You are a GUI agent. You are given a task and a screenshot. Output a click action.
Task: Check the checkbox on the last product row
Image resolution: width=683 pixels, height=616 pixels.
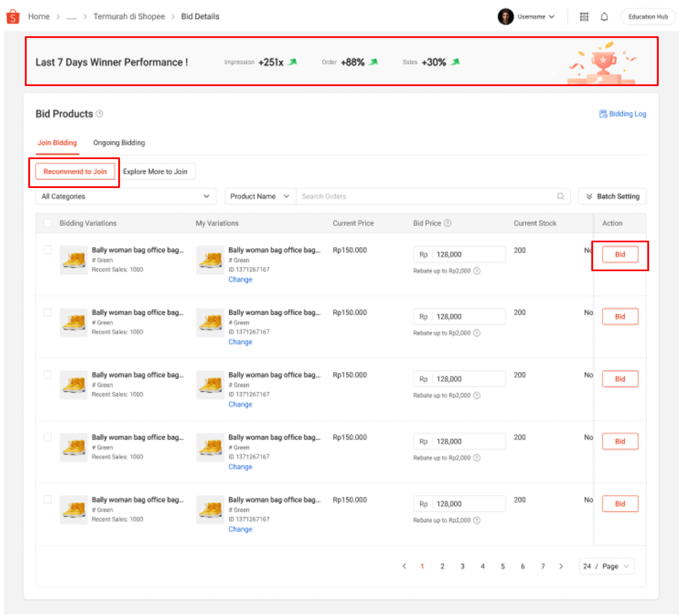(48, 499)
